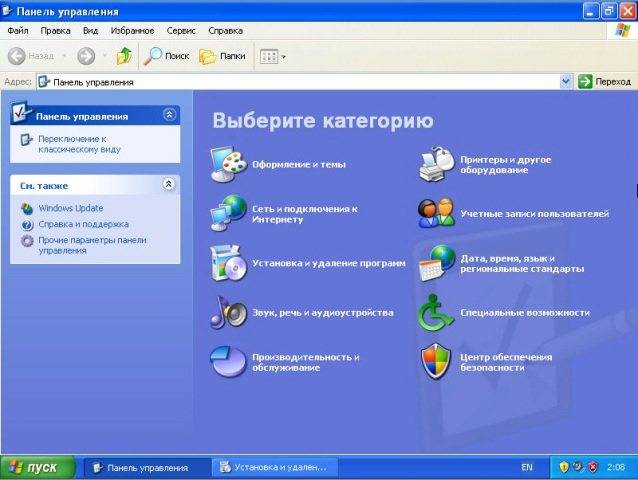638x480 pixels.
Task: Click the Установка и удаление программ icon
Action: [x=228, y=262]
